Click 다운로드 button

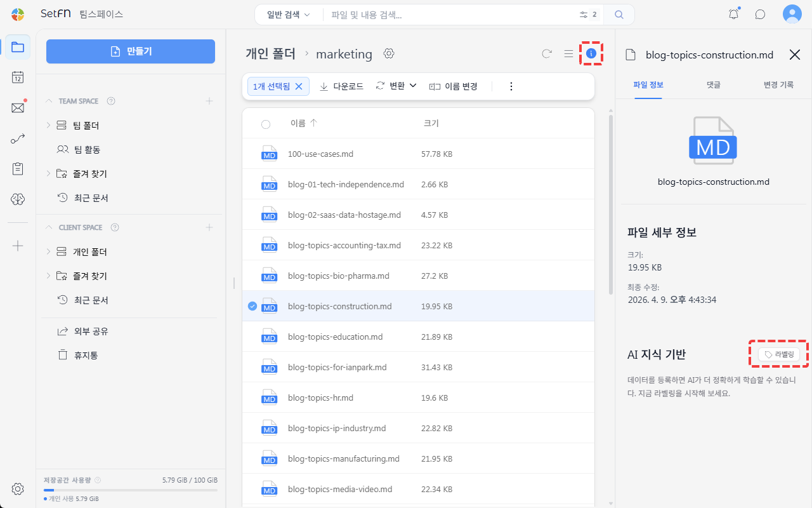coord(341,86)
